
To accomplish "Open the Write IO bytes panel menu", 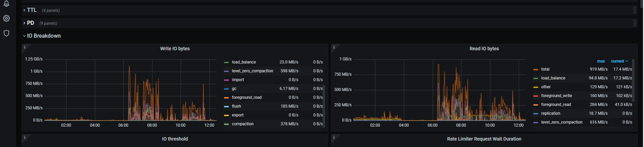I will tap(175, 49).
